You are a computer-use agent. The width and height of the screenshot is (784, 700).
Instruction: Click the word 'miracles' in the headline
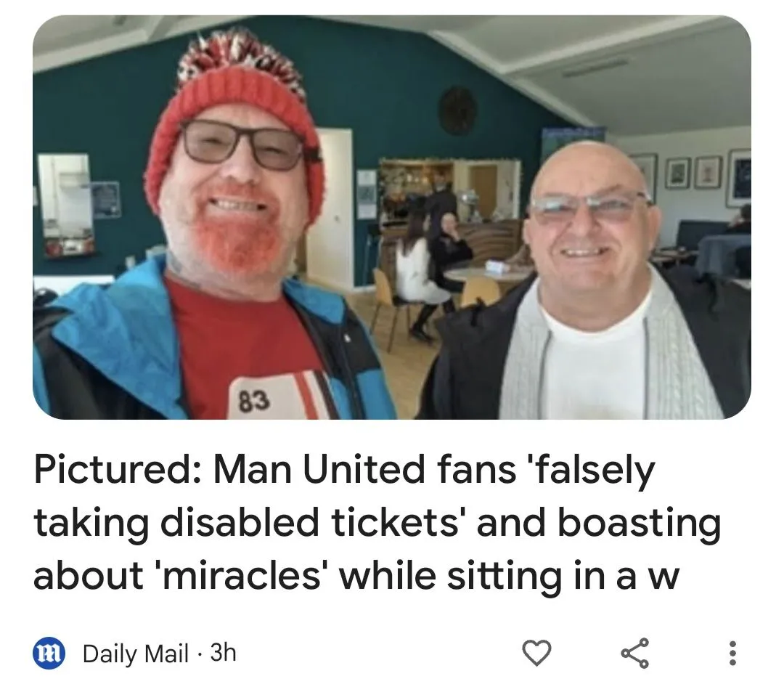[241, 576]
